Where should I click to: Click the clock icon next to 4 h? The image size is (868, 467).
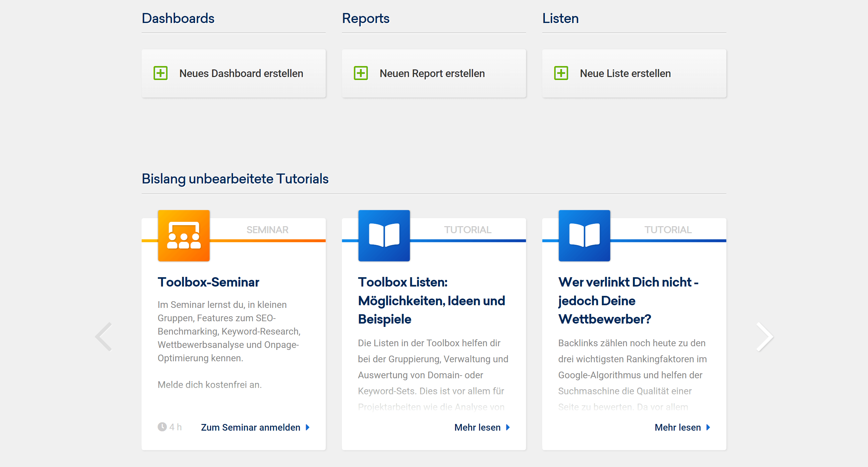point(162,427)
